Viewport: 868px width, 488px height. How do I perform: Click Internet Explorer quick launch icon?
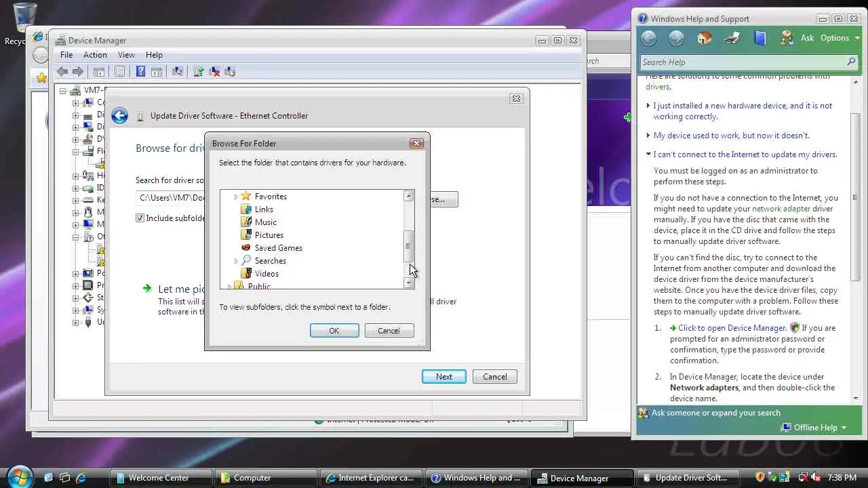(81, 478)
